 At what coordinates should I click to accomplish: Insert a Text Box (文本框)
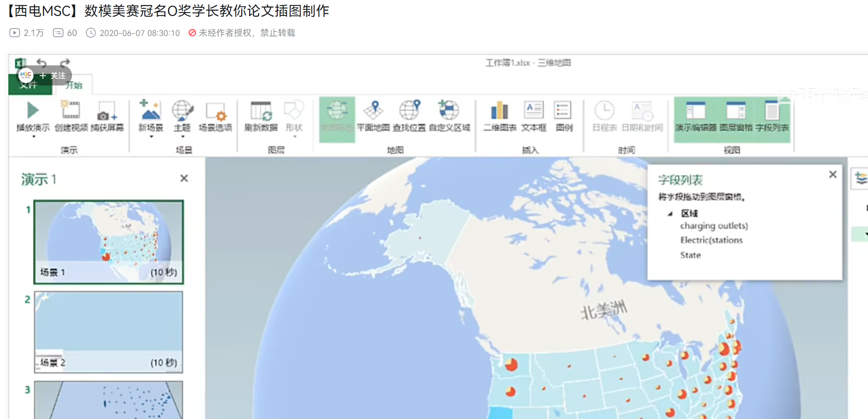(533, 111)
